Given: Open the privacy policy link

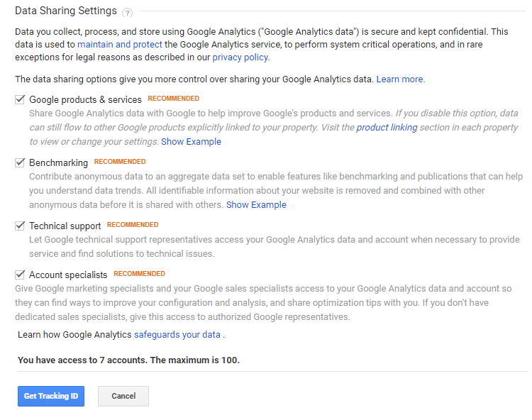Looking at the screenshot, I should point(240,57).
